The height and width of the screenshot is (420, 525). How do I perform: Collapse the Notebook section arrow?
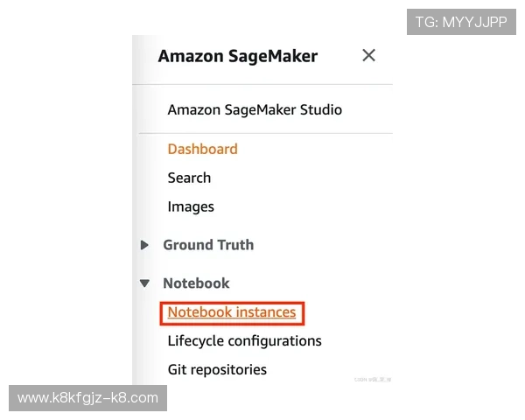145,283
